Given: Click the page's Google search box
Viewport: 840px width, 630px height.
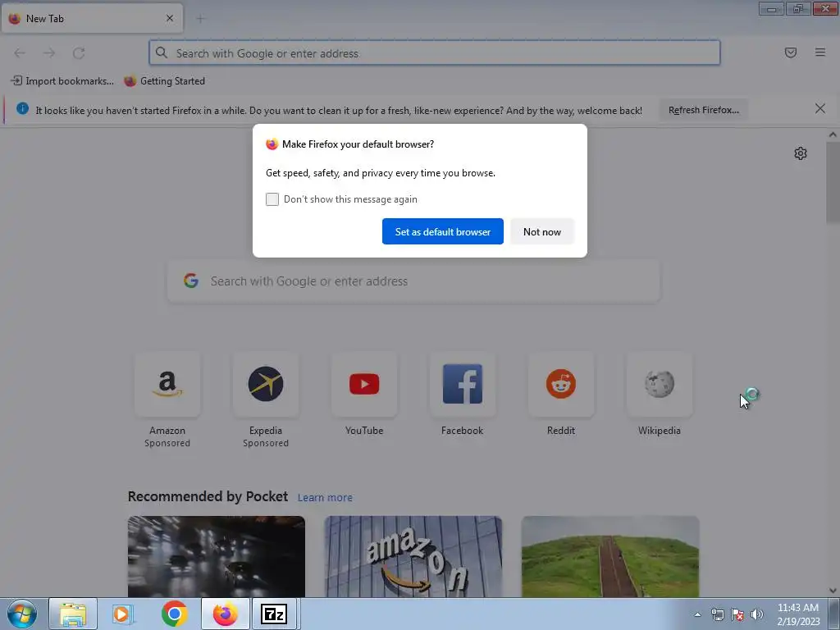Looking at the screenshot, I should 413,281.
